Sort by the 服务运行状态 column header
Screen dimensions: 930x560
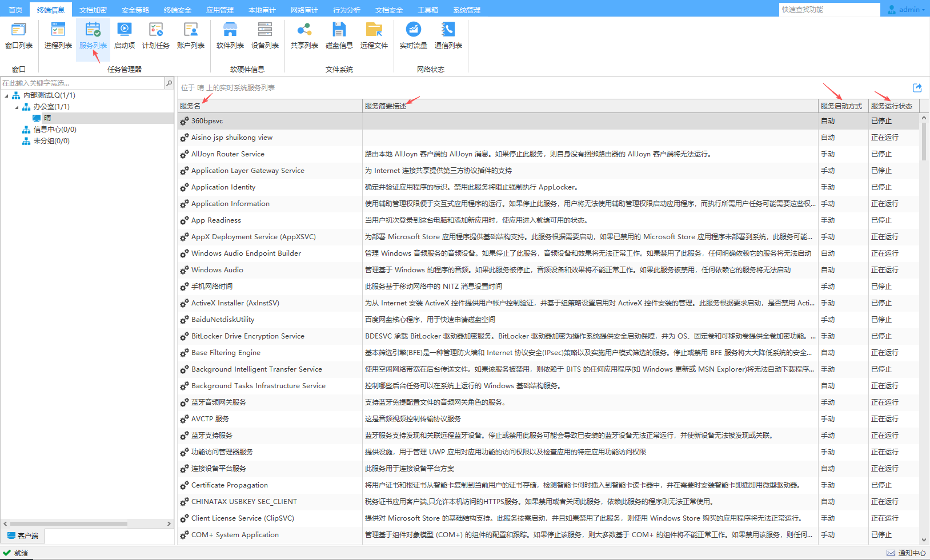click(891, 106)
